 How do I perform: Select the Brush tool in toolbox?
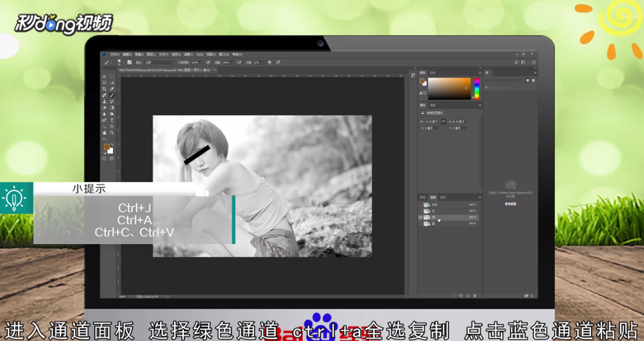tap(112, 95)
